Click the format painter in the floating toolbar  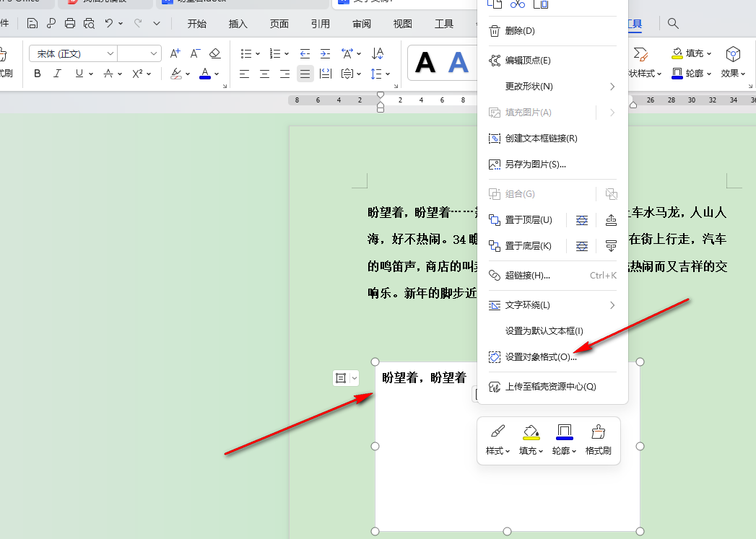[598, 440]
